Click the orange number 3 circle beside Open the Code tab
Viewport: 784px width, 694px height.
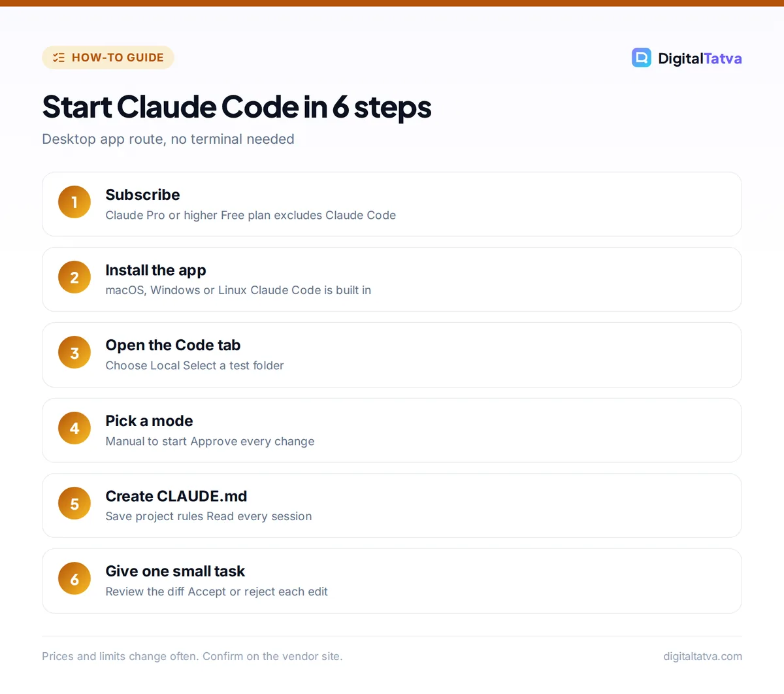click(x=74, y=353)
